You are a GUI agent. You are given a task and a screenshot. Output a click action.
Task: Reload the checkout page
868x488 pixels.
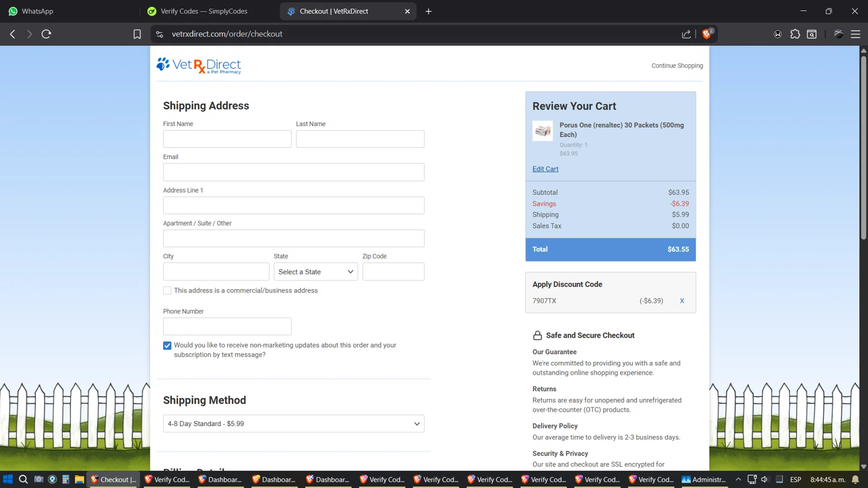tap(46, 34)
